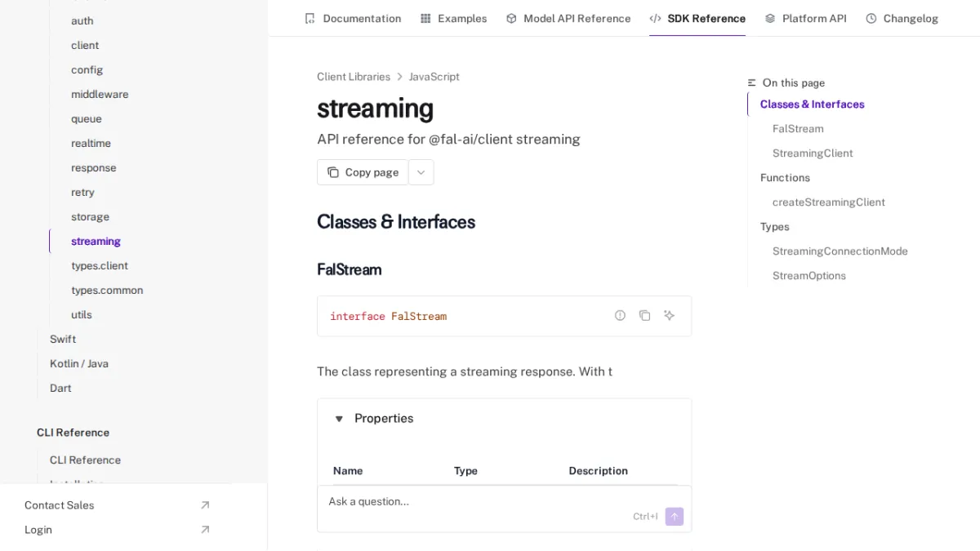Open CLI Reference sub-item link
The image size is (980, 551).
[85, 460]
